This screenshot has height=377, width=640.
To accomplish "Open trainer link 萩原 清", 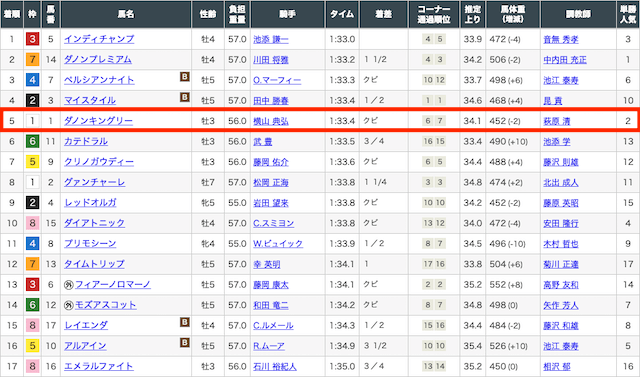I will (x=557, y=121).
